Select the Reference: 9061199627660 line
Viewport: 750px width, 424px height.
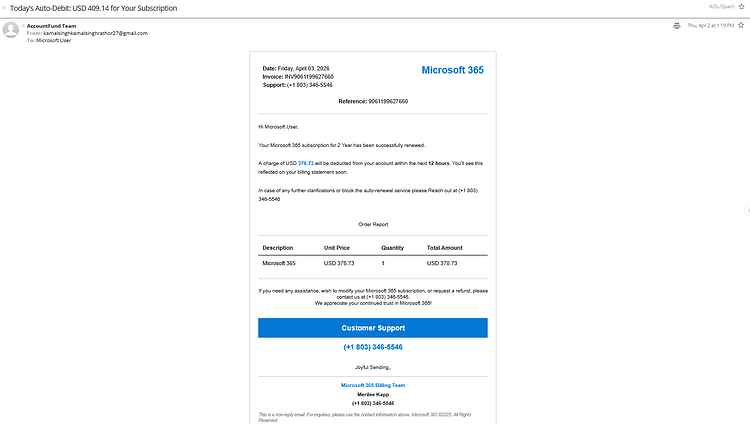373,101
